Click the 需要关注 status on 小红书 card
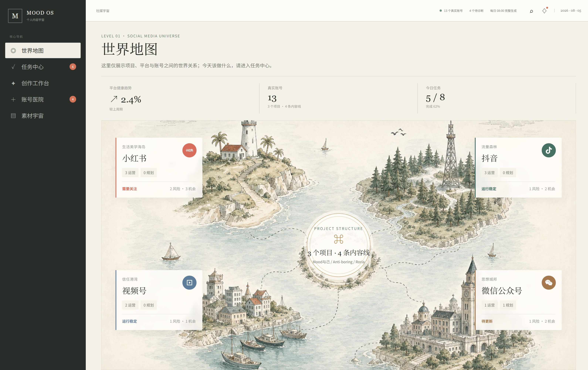Screen dimensions: 588x370 (x=129, y=189)
